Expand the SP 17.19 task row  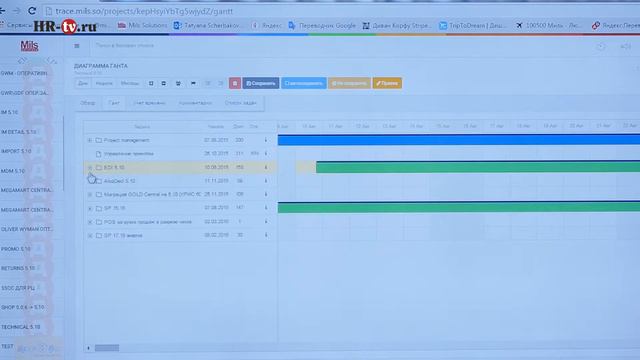coord(90,236)
